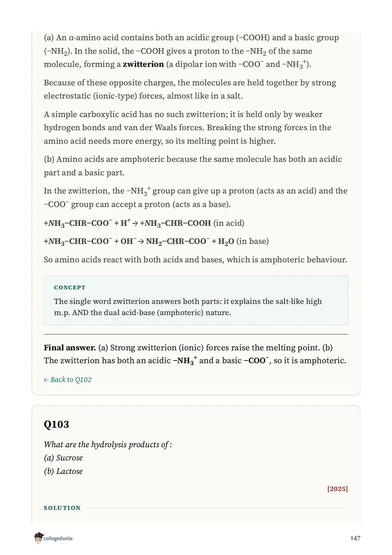Viewport: 392px width, 555px height.
Task: Click the (a) Sucrose option text
Action: coord(63,458)
